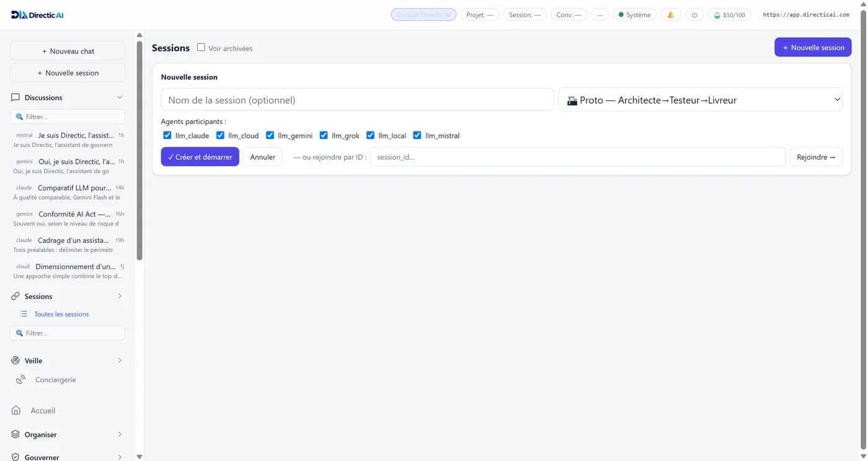The image size is (868, 461).
Task: Click the search icon in Discussions filter
Action: pos(19,117)
